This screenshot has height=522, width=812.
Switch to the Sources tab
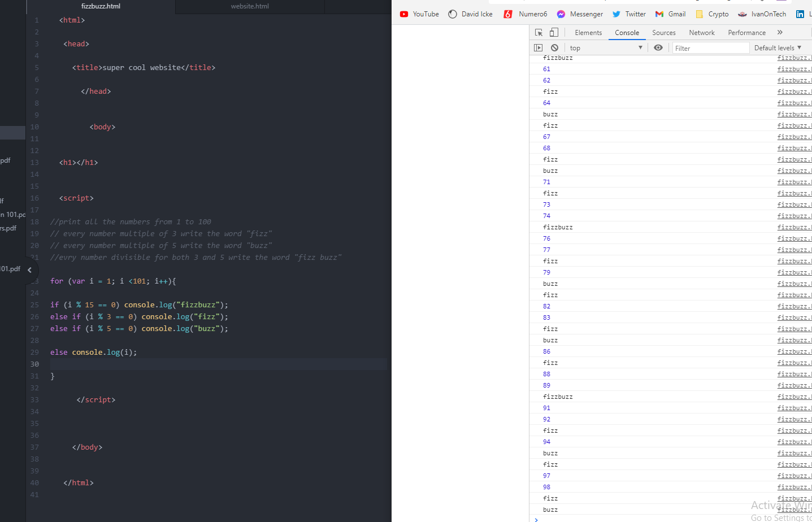(x=664, y=33)
